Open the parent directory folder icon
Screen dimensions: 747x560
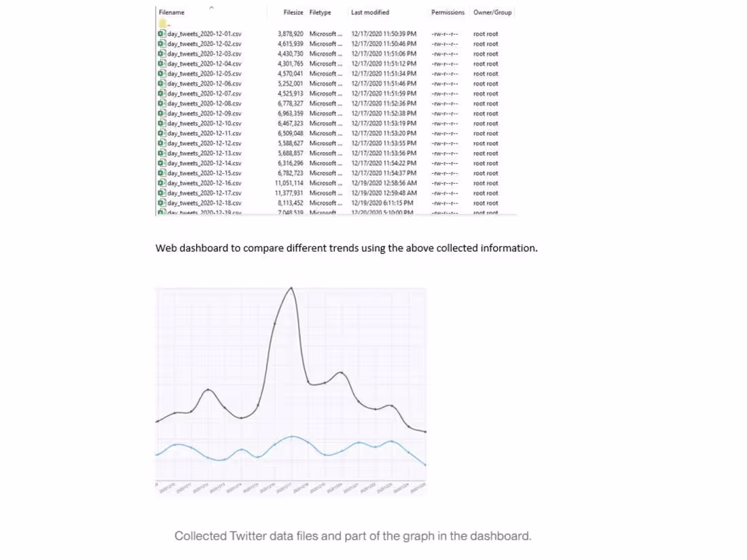tap(162, 22)
